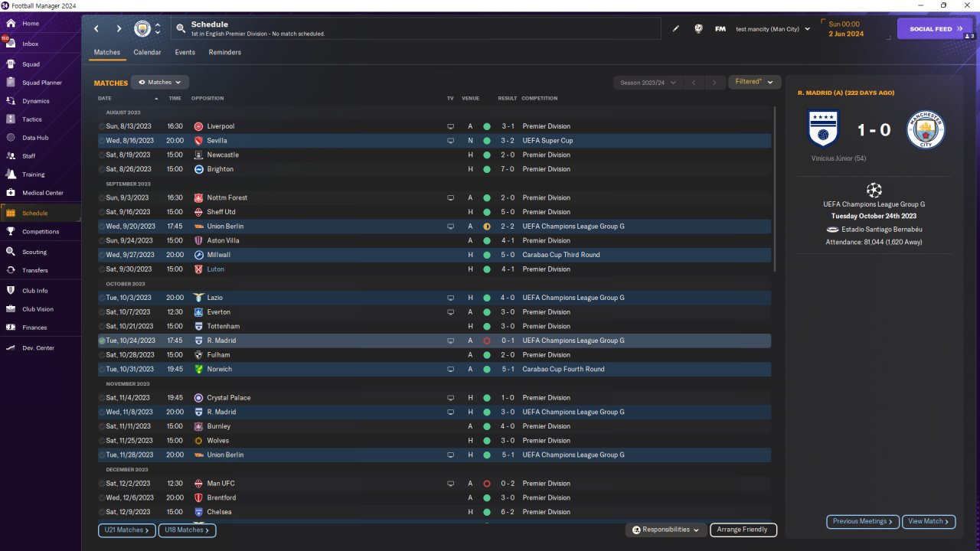The width and height of the screenshot is (980, 551).
Task: Switch to the Events tab
Action: [185, 53]
